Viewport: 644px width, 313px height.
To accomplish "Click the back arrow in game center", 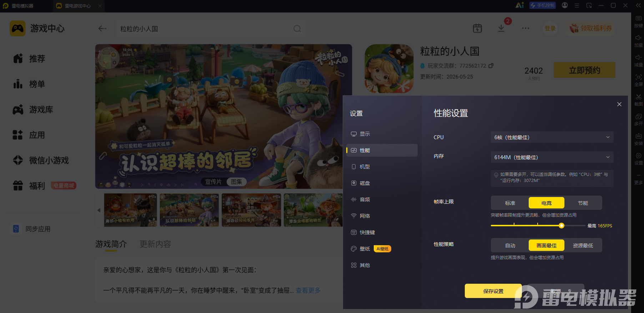I will pyautogui.click(x=102, y=29).
